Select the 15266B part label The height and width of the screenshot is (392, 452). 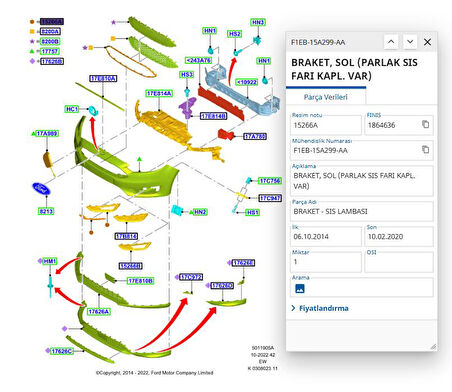pyautogui.click(x=131, y=266)
